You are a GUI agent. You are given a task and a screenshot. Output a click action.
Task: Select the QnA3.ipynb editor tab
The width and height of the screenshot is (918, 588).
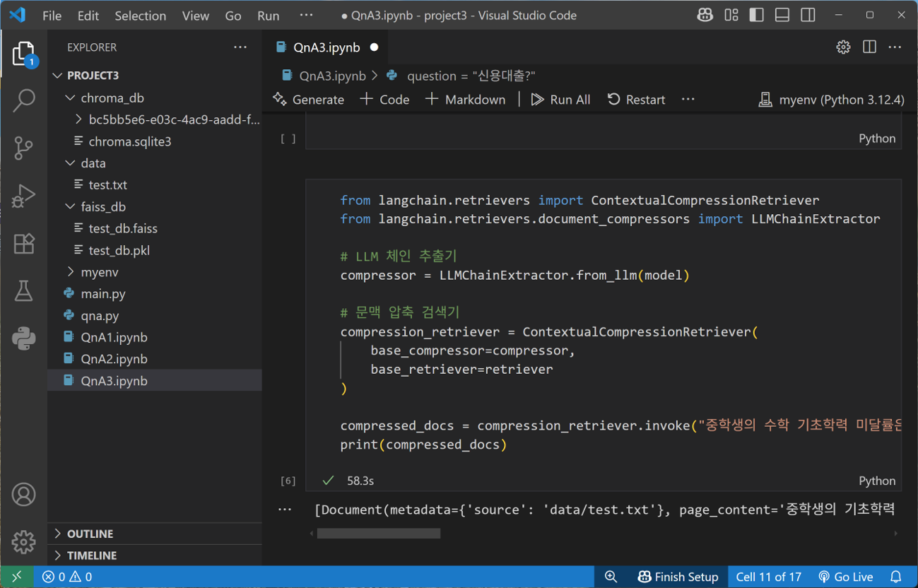point(326,47)
